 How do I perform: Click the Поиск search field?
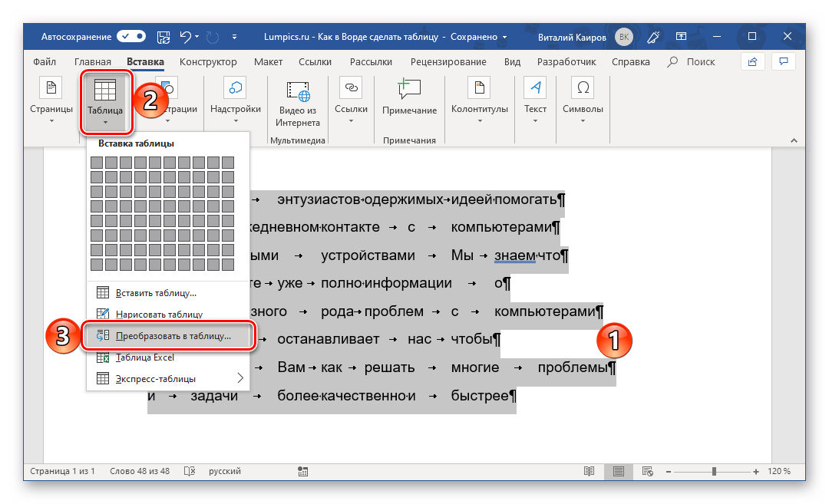[x=692, y=62]
